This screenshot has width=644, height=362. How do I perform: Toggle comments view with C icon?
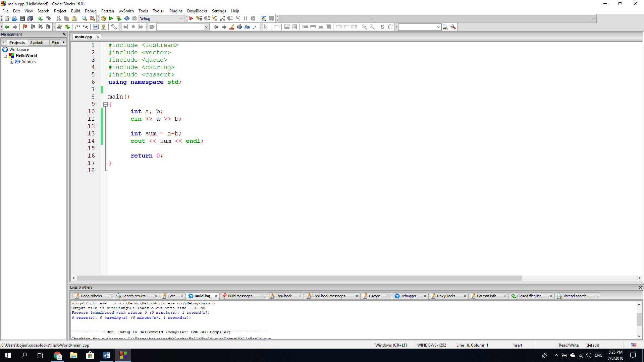click(390, 27)
